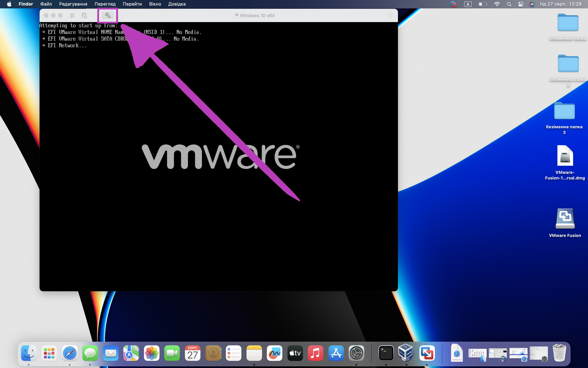This screenshot has height=368, width=588.
Task: Open the Finder menu in the menu bar
Action: (26, 4)
